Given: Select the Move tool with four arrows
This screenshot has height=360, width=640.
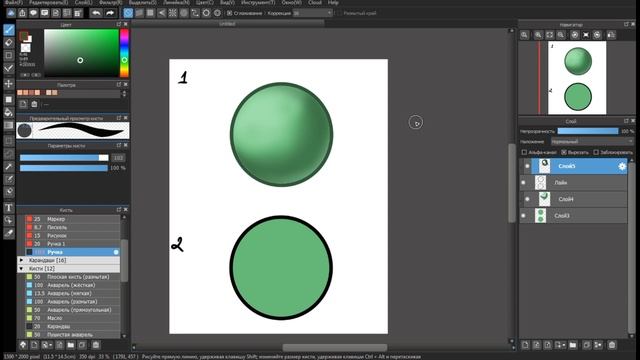Looking at the screenshot, I should [9, 84].
